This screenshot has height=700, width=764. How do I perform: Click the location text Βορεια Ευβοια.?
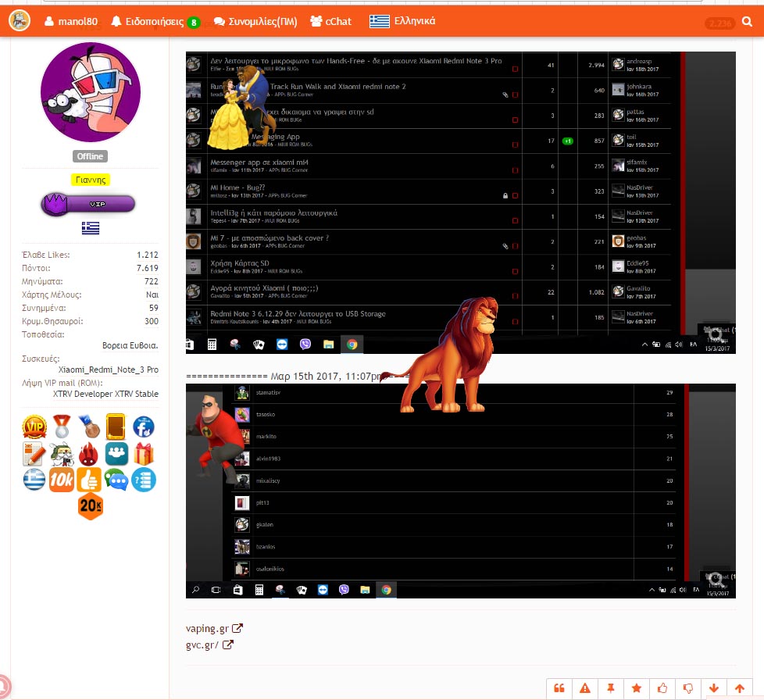coord(130,345)
